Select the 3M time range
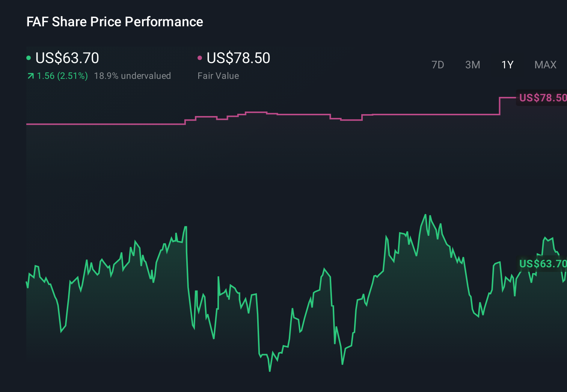This screenshot has height=392, width=567. (x=472, y=65)
